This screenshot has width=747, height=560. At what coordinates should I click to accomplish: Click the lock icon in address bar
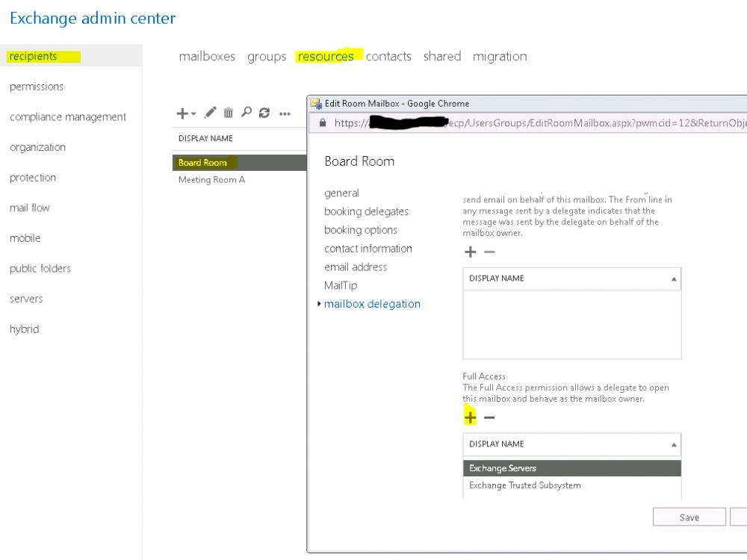[x=323, y=123]
